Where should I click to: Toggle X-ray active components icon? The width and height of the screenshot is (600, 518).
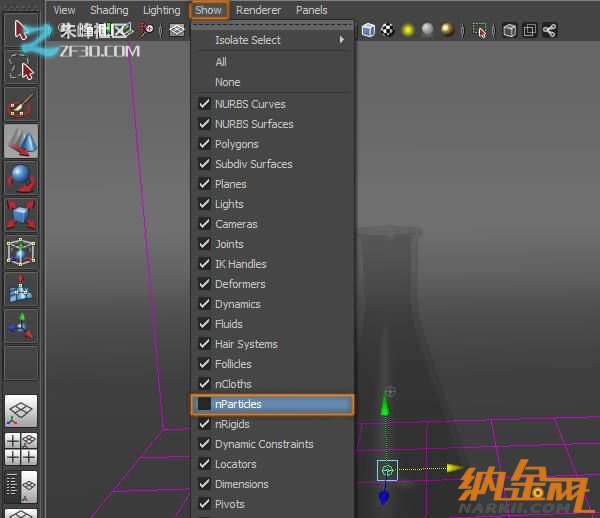click(x=530, y=30)
